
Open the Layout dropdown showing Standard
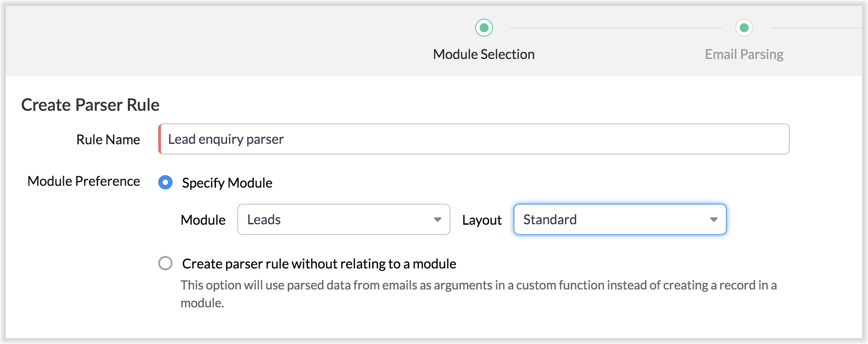(619, 219)
